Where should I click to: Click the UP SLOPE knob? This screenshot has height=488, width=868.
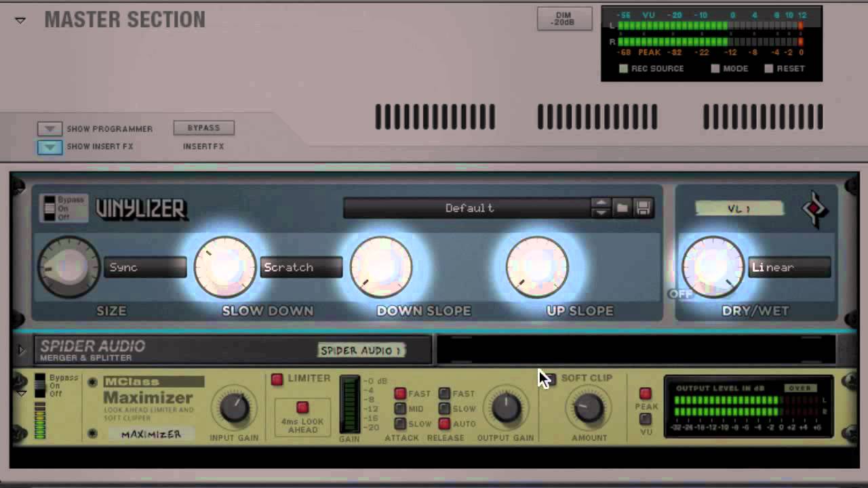536,267
